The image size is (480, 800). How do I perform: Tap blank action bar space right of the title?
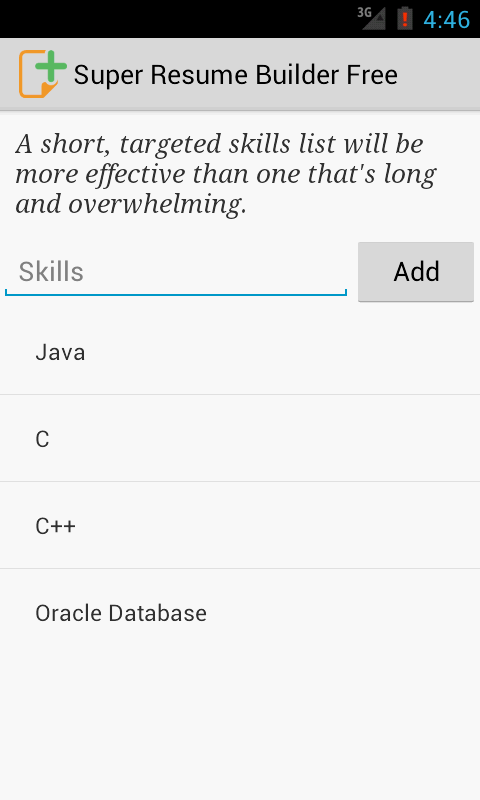(x=439, y=74)
